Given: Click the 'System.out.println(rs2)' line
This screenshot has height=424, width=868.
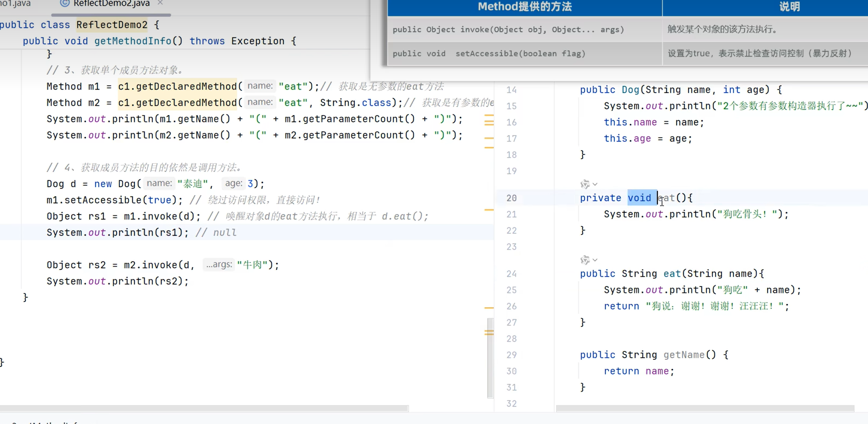Looking at the screenshot, I should (118, 281).
